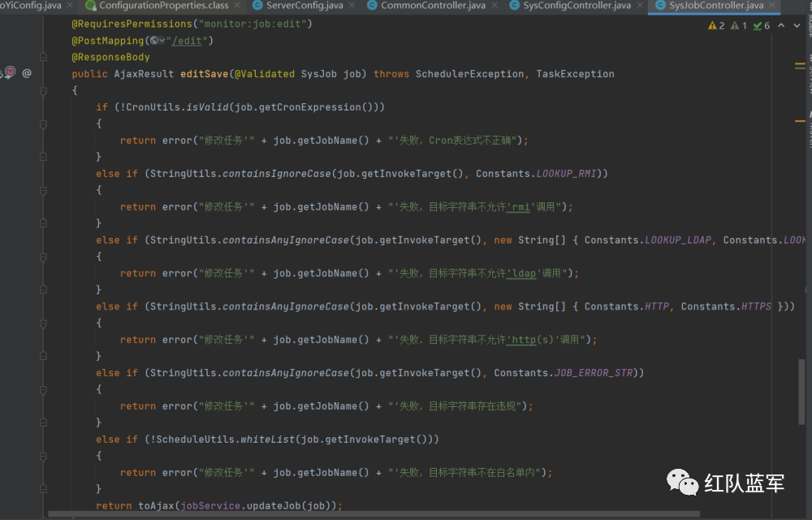Switch to the ServerConfig.java tab
The width and height of the screenshot is (812, 520).
[x=304, y=6]
